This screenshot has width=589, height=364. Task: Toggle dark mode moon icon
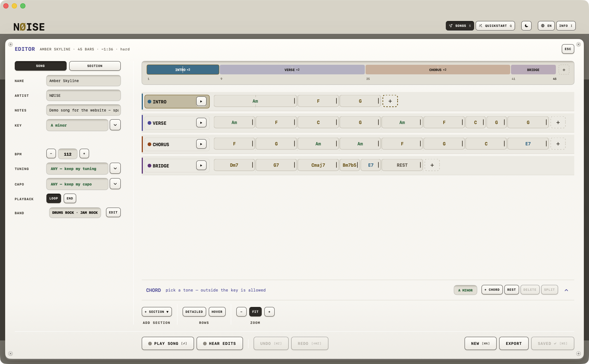coord(526,26)
